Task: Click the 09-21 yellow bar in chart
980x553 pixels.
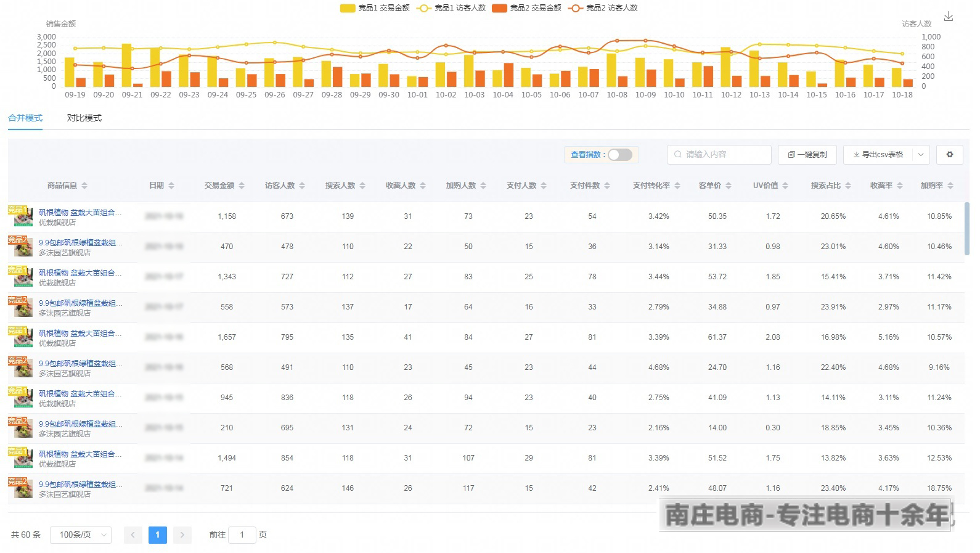Action: tap(126, 65)
